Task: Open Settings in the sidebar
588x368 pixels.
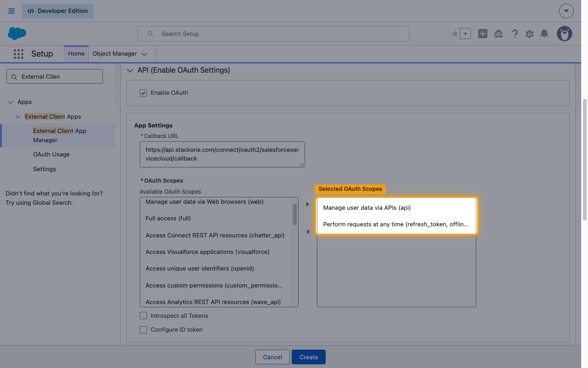Action: (x=45, y=169)
